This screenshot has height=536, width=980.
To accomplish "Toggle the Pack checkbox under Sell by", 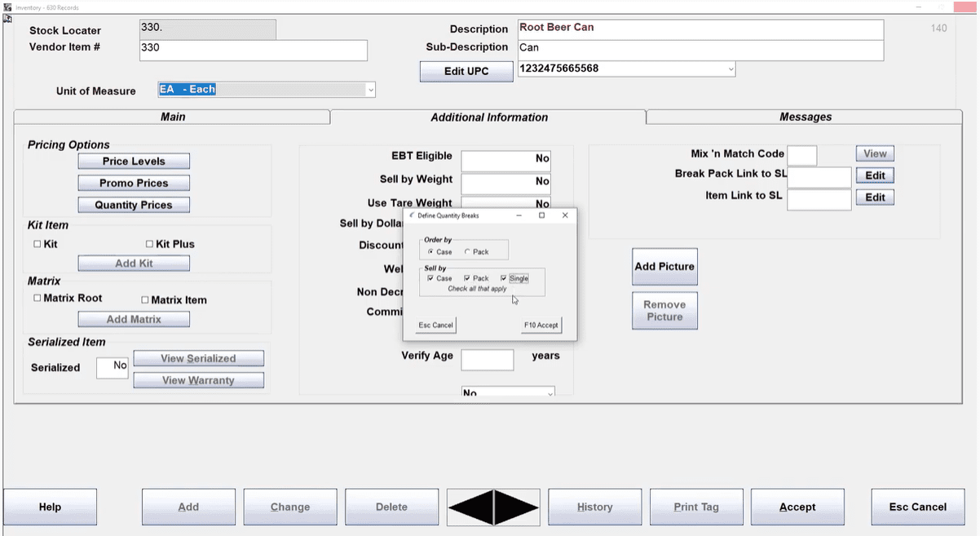I will click(x=468, y=278).
